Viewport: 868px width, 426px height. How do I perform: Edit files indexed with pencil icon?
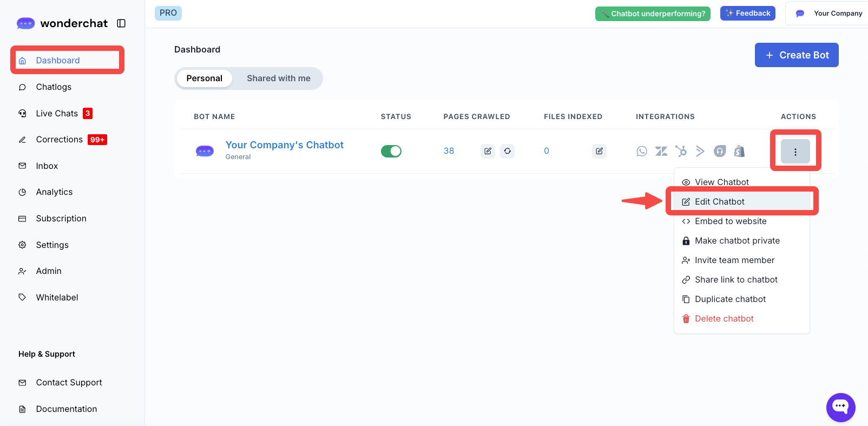(599, 151)
